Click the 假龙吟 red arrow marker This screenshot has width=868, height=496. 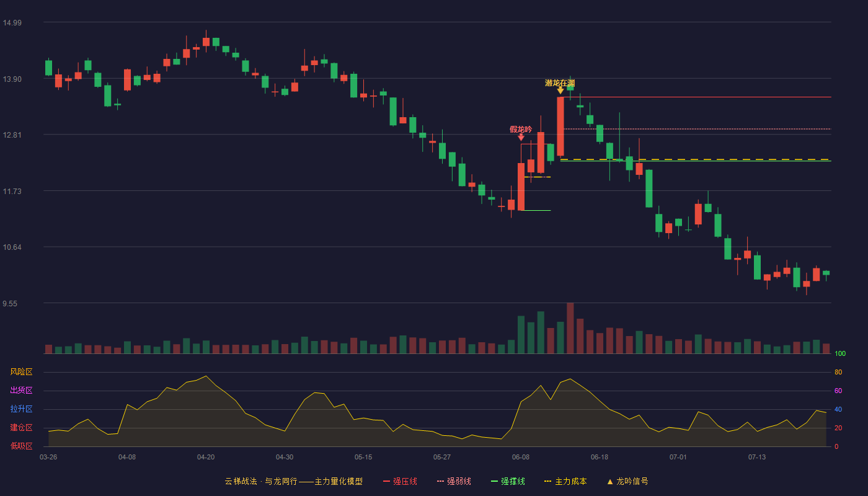pyautogui.click(x=521, y=137)
